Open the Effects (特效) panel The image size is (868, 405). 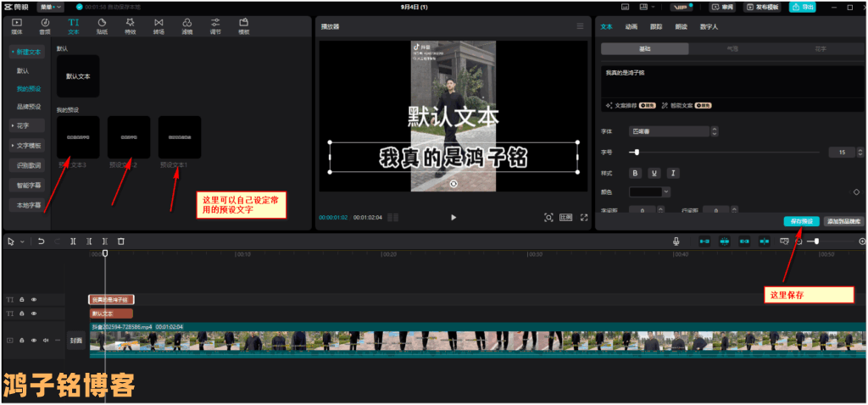click(130, 25)
